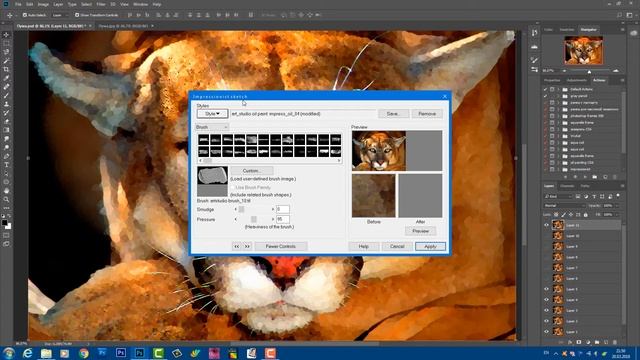The height and width of the screenshot is (360, 640).
Task: Open the File menu
Action: [18, 4]
